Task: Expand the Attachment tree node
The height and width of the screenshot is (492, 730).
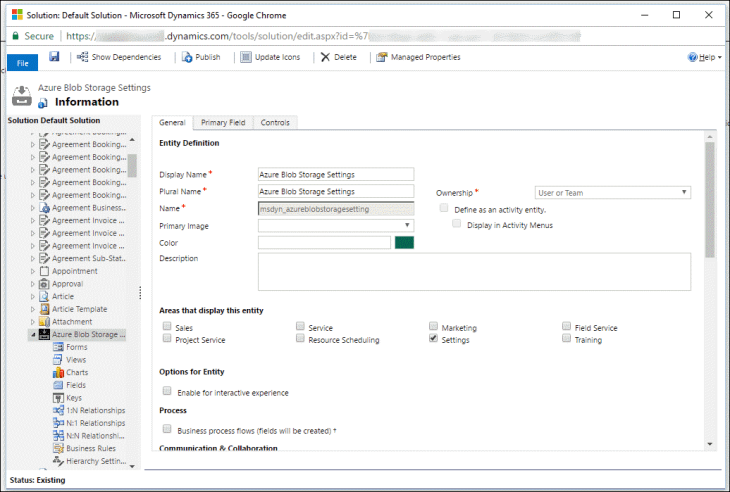Action: (x=33, y=322)
